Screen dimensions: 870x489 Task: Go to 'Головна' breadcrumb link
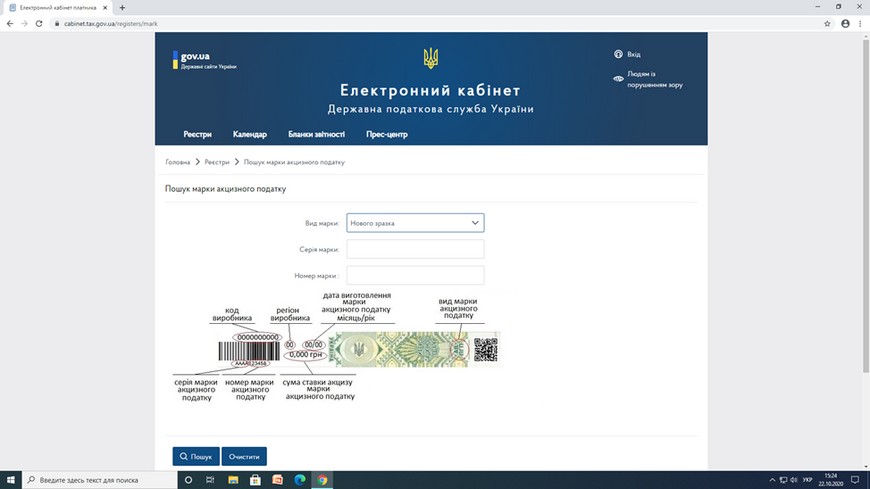[x=178, y=162]
